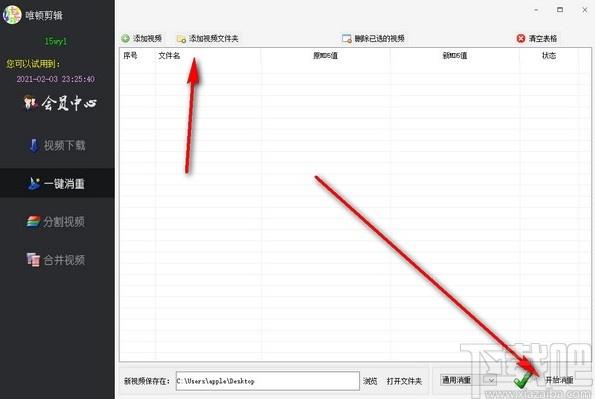Click the 您可以试用到 label
The width and height of the screenshot is (595, 399).
click(x=33, y=63)
